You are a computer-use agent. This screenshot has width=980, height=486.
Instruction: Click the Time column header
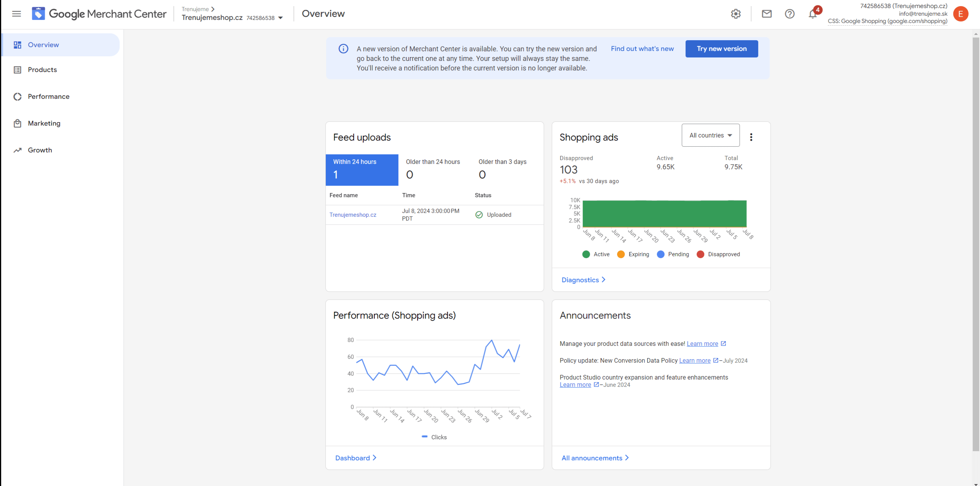click(408, 195)
